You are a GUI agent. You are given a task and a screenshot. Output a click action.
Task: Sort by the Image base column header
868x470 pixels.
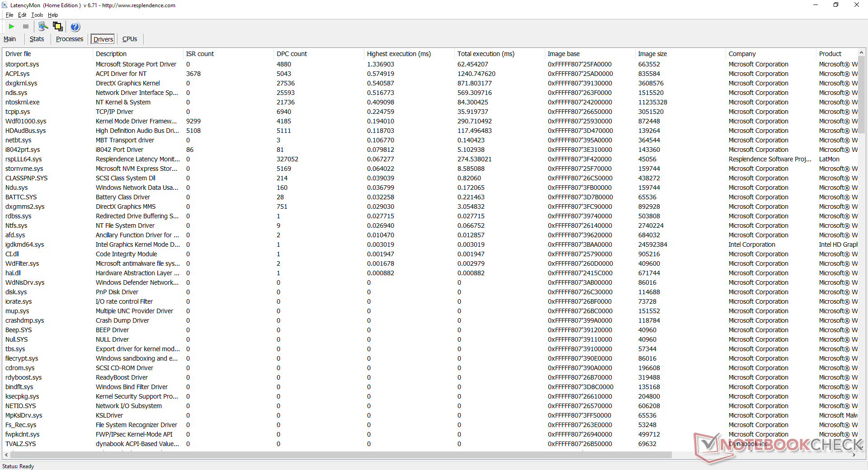tap(590, 54)
